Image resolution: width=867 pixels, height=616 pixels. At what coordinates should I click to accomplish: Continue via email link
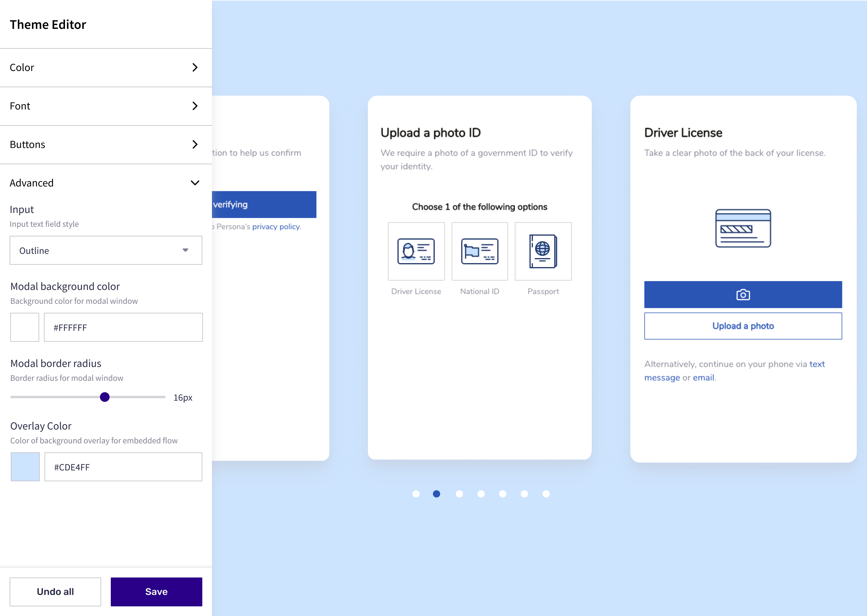point(704,377)
